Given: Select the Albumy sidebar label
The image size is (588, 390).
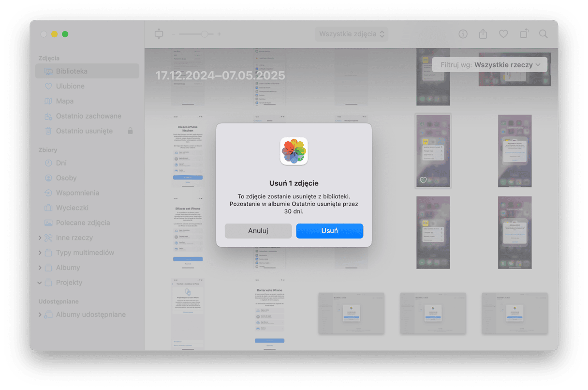Looking at the screenshot, I should pyautogui.click(x=68, y=268).
